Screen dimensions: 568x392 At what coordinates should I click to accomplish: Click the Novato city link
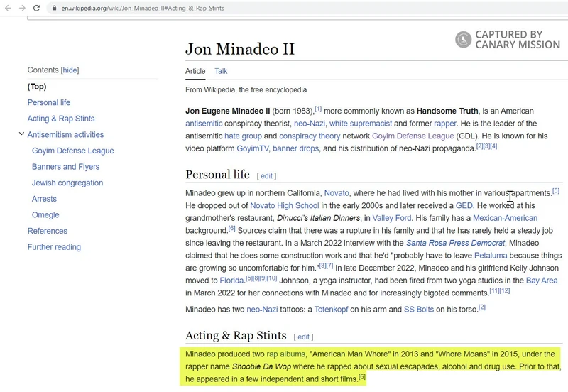point(337,193)
